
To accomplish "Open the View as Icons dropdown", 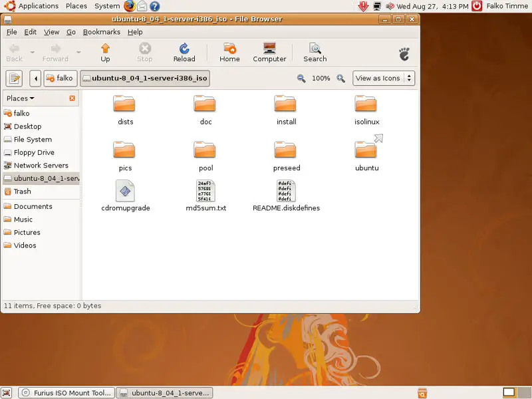I will pyautogui.click(x=384, y=78).
